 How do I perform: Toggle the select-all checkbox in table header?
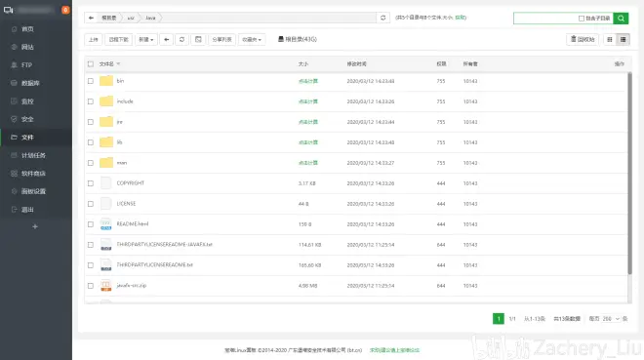tap(91, 64)
